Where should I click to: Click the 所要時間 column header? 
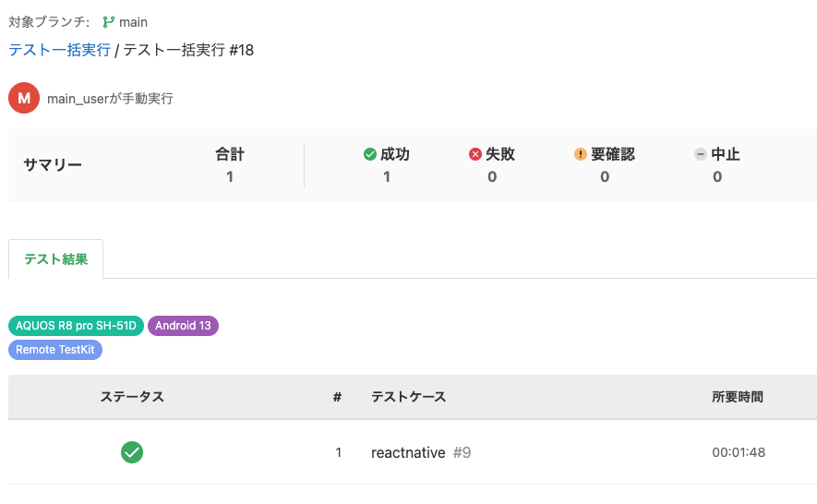(738, 397)
